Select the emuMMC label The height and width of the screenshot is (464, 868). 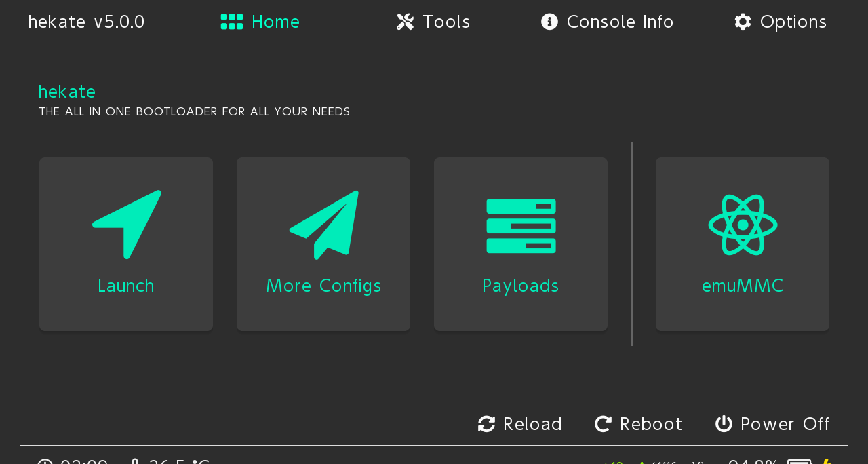[743, 286]
